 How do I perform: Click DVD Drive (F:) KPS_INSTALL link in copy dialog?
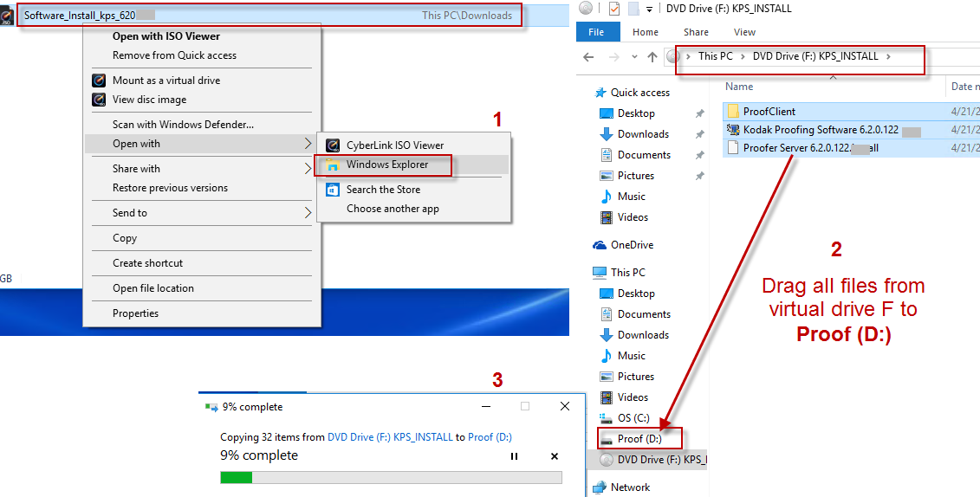click(390, 437)
